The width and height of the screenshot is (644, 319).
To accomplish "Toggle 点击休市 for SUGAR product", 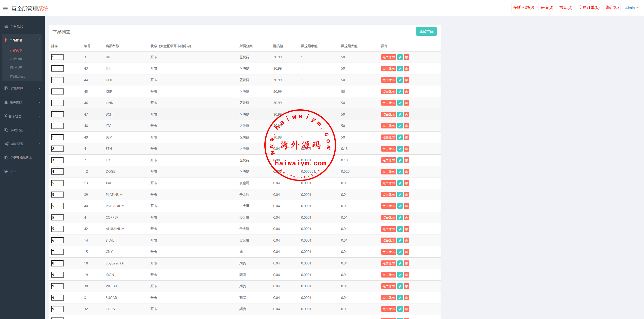I will click(388, 298).
